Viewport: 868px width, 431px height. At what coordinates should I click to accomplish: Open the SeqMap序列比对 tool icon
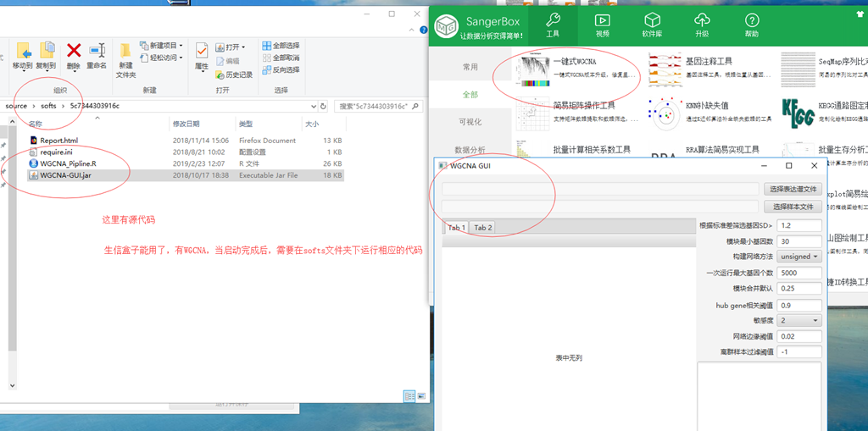(x=798, y=68)
